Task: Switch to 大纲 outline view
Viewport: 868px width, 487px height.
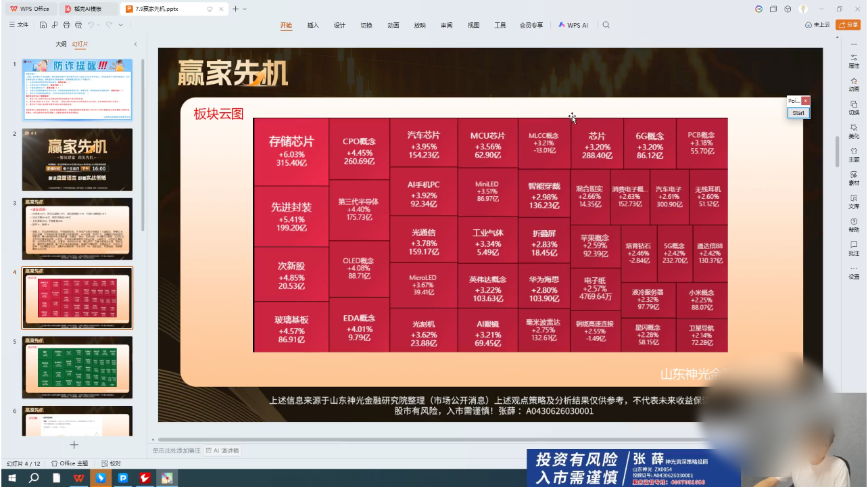Action: point(61,44)
